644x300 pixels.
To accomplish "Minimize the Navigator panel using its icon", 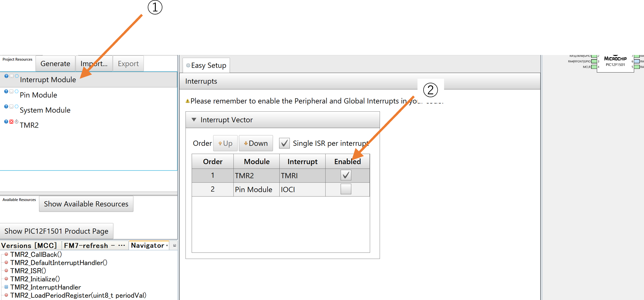I will (175, 246).
